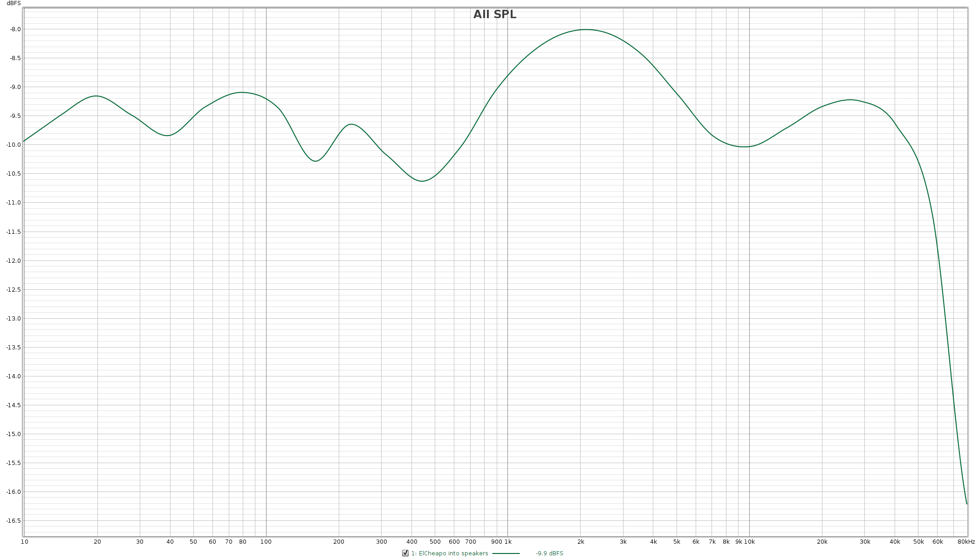Click the "-8.0" level axis tick label
The height and width of the screenshot is (560, 979).
pyautogui.click(x=15, y=29)
